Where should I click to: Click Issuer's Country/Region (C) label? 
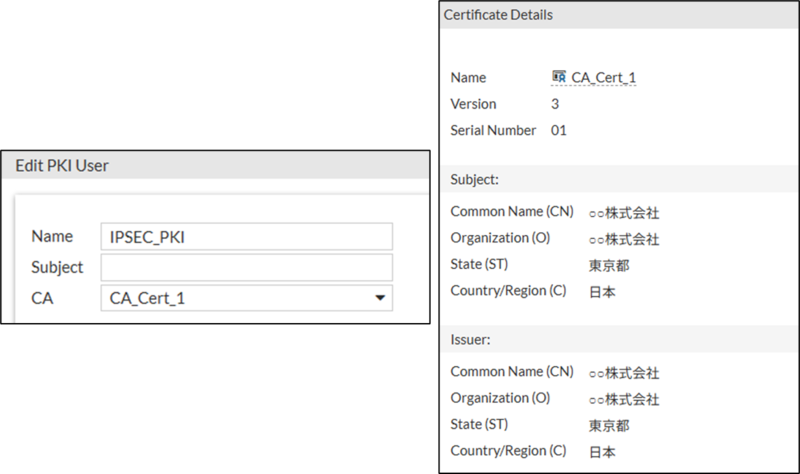coord(508,451)
